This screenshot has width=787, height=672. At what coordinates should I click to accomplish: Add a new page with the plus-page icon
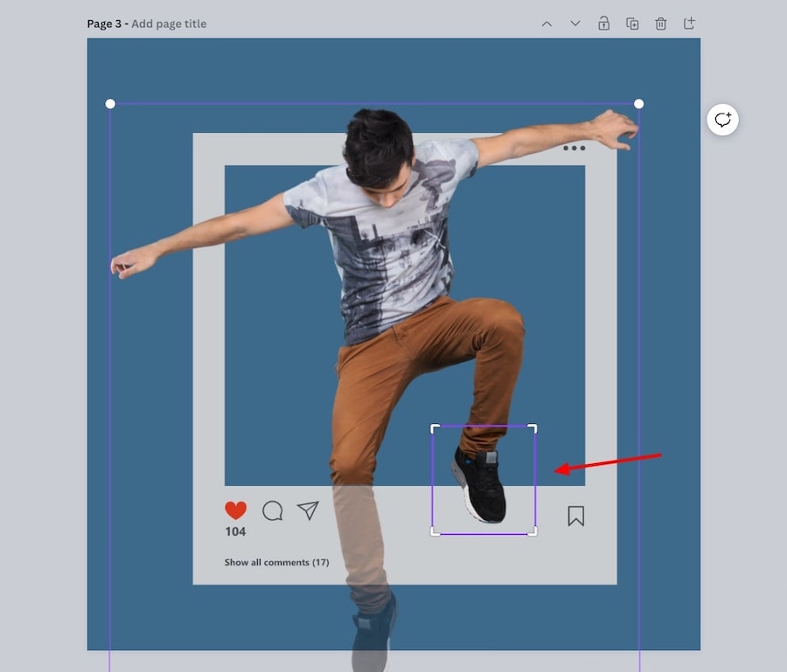689,23
